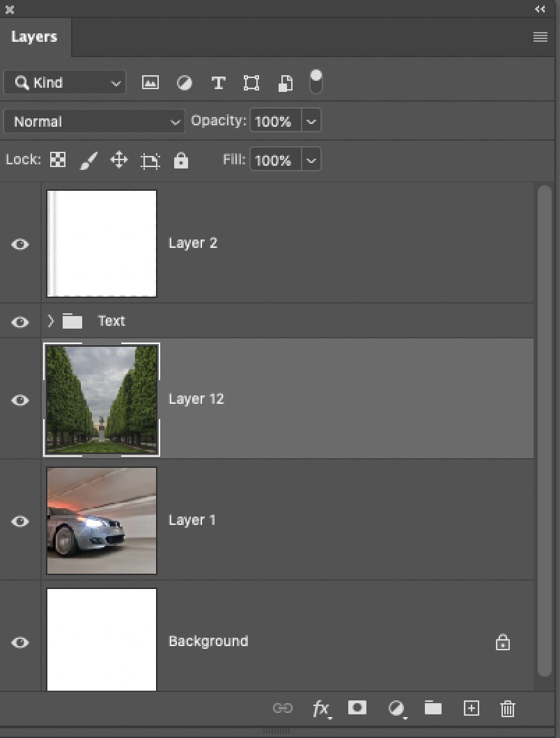Filter to show only type layers

coord(218,82)
